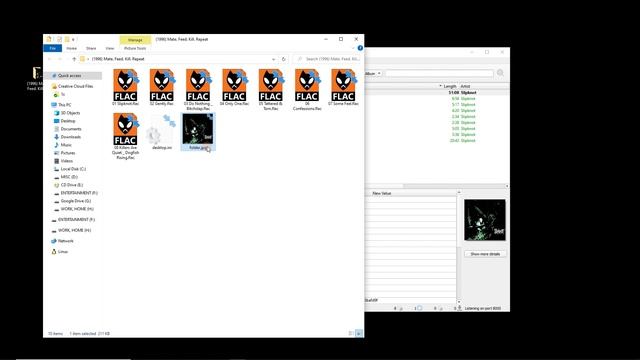Select the desktop.ini file
Image resolution: width=640 pixels, height=360 pixels.
pyautogui.click(x=162, y=132)
